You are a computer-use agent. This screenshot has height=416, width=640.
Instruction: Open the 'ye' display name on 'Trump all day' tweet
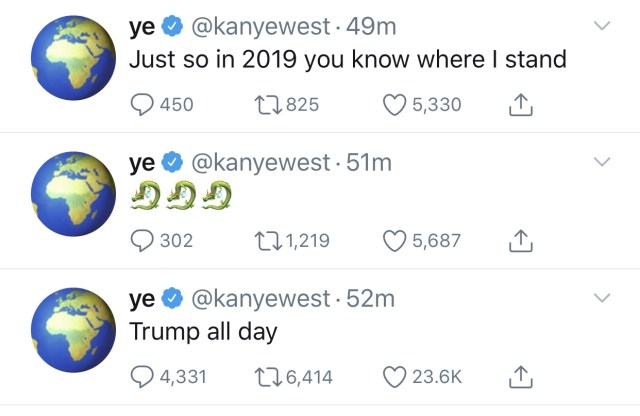pyautogui.click(x=142, y=299)
